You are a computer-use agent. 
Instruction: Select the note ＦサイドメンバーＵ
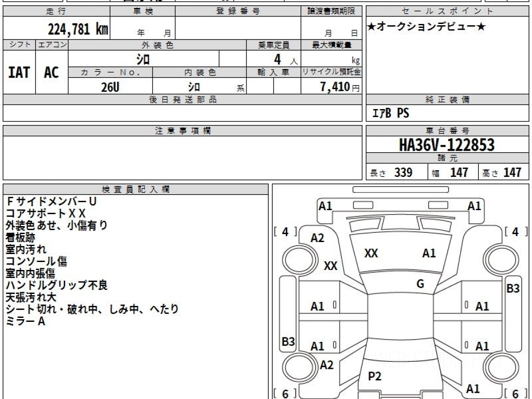[51, 201]
